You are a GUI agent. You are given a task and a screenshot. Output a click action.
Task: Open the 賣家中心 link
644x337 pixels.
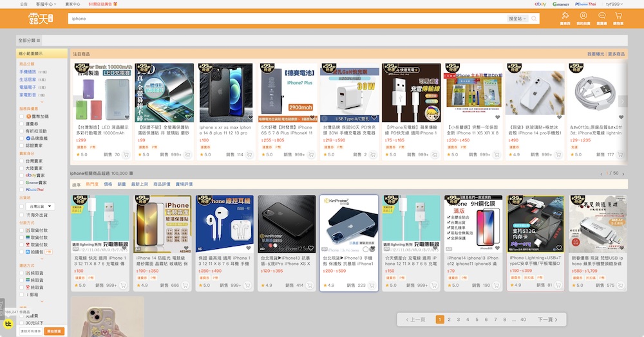click(x=73, y=4)
